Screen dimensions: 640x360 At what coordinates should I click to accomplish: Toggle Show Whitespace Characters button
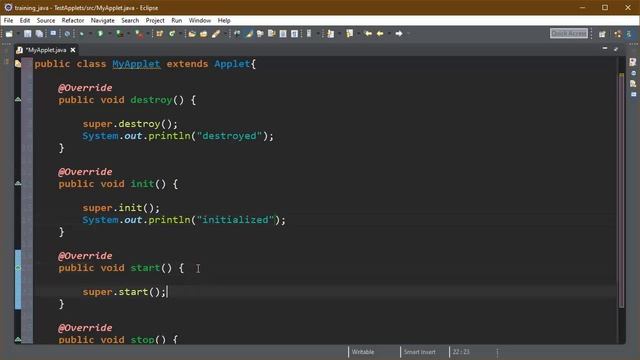[294, 33]
